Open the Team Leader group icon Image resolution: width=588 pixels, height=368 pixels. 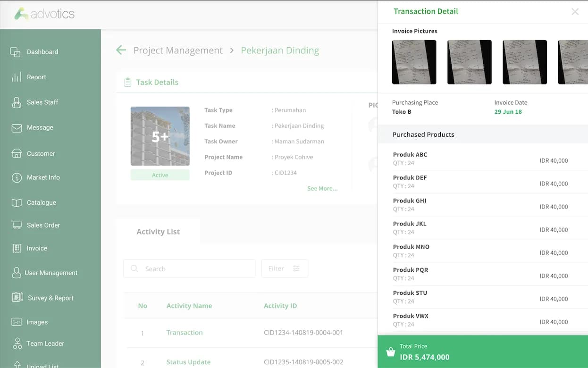click(17, 343)
